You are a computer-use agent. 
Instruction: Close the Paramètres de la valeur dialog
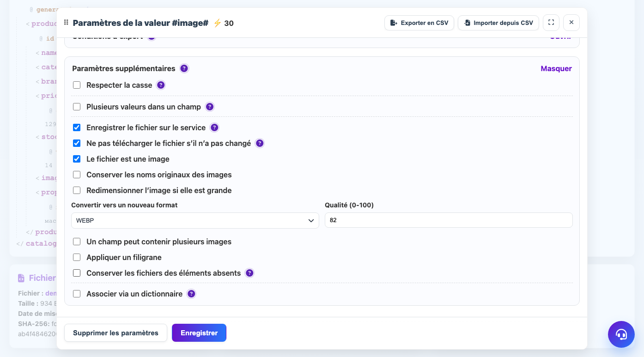tap(571, 23)
